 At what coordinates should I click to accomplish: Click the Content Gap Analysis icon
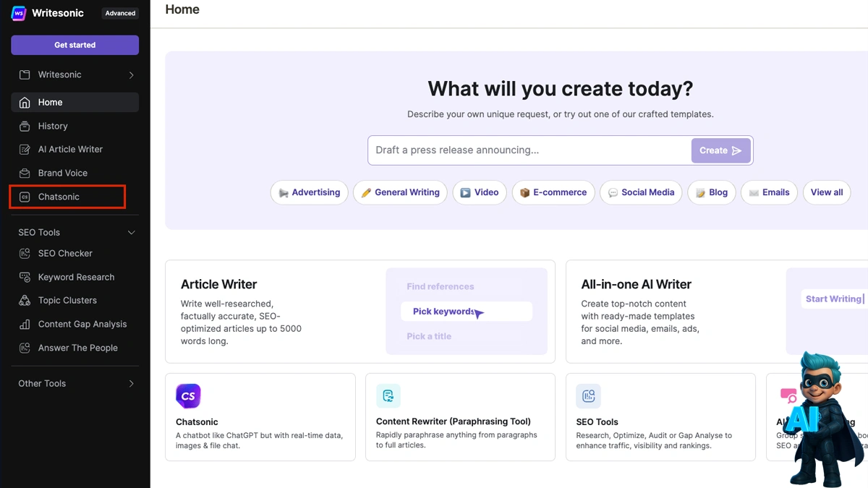point(25,325)
